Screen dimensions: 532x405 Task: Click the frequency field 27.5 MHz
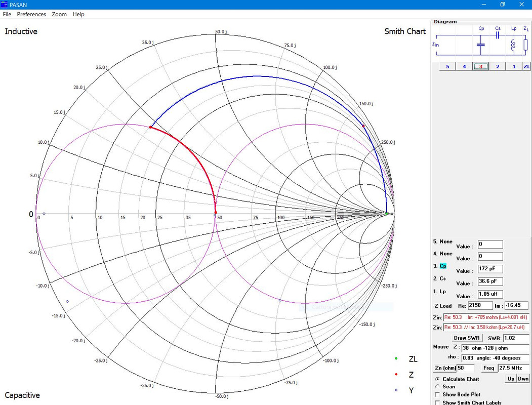513,368
